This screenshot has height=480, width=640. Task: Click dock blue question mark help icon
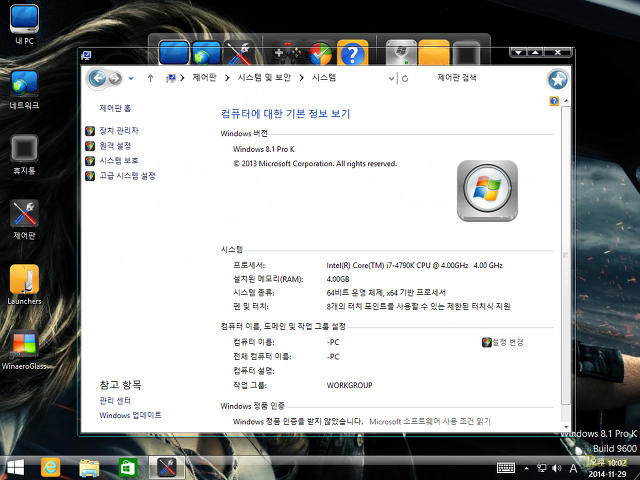353,53
